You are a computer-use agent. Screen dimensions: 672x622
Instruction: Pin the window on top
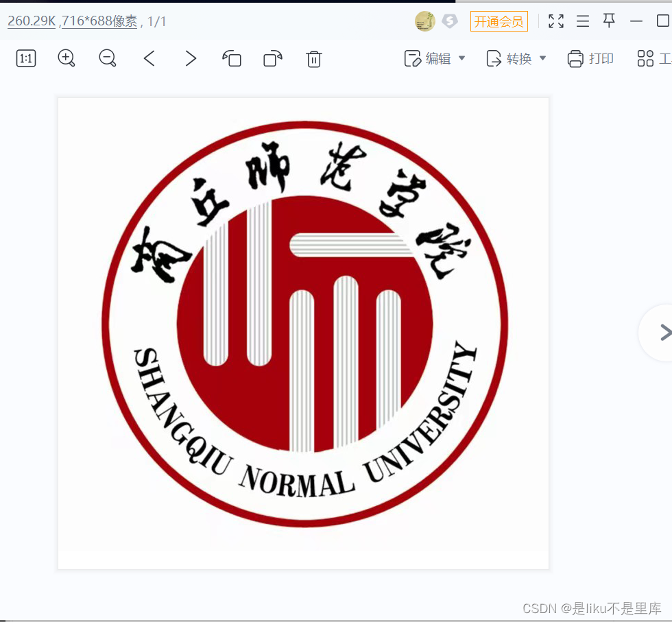click(x=609, y=21)
